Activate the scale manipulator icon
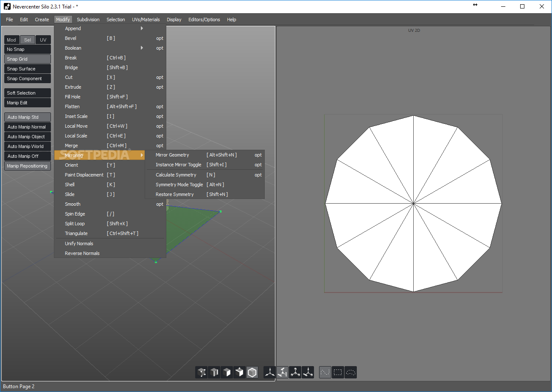552x392 pixels. [295, 372]
